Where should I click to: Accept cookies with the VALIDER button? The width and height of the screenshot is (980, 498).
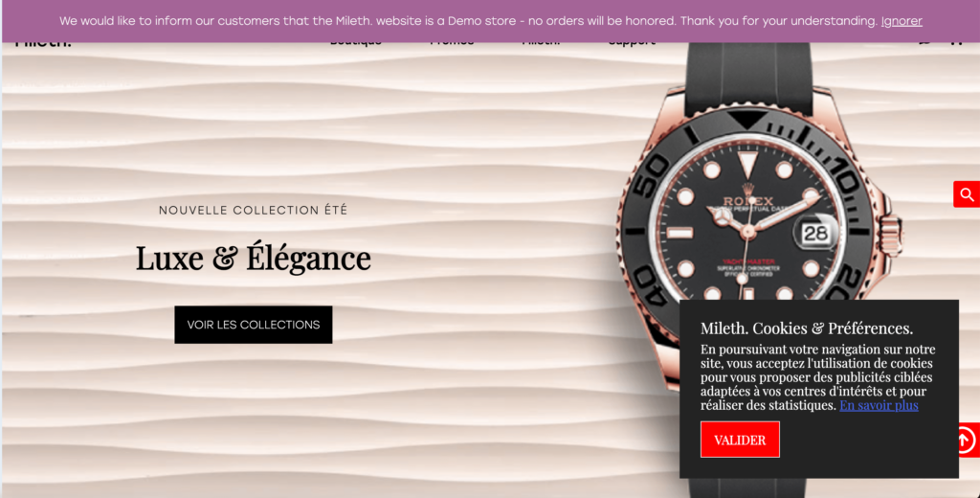point(740,440)
